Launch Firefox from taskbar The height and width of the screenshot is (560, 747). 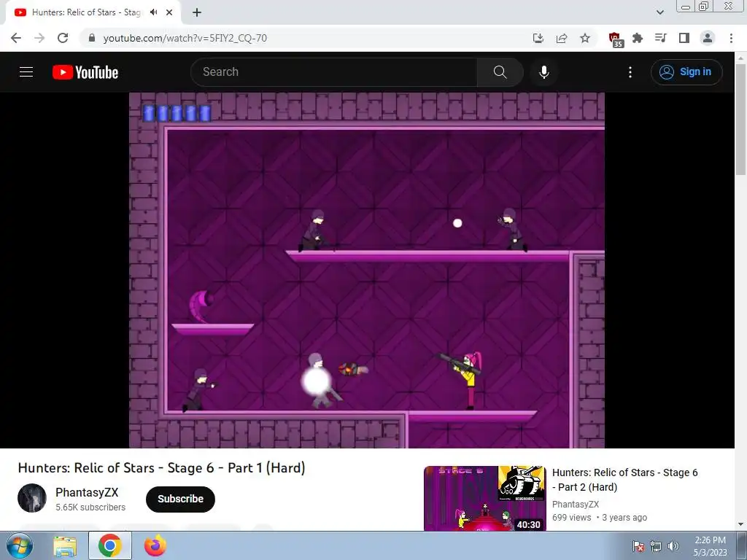pyautogui.click(x=155, y=545)
